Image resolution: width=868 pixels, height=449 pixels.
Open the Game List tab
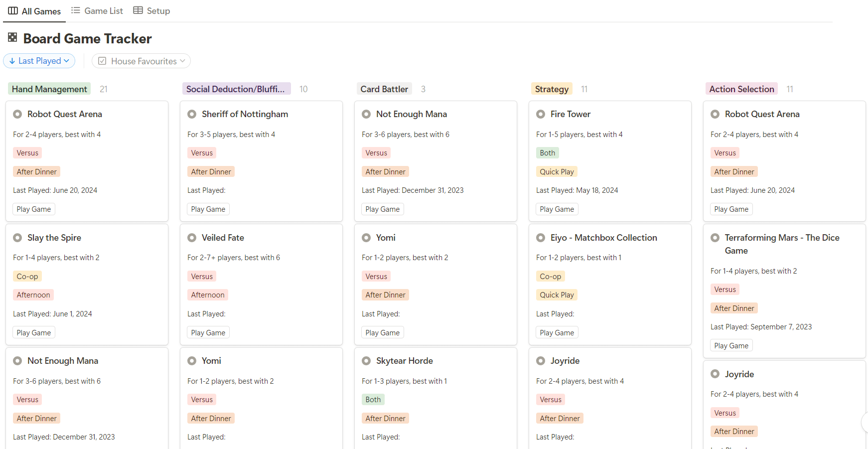(97, 11)
